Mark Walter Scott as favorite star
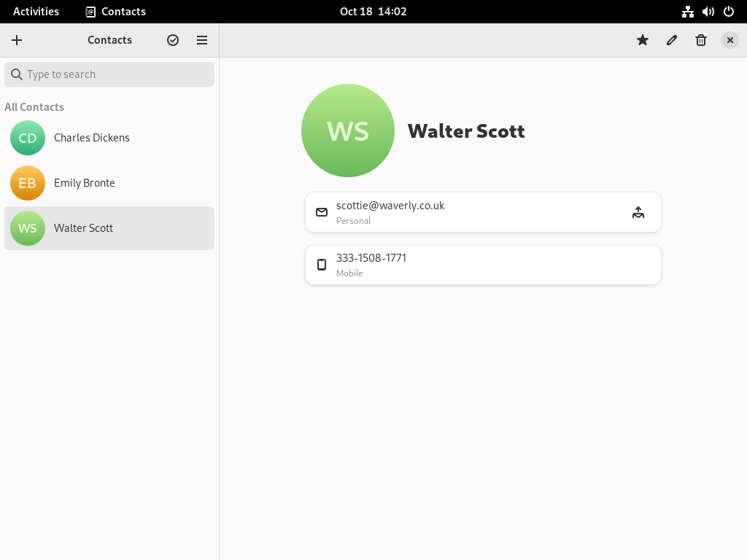 pyautogui.click(x=643, y=40)
